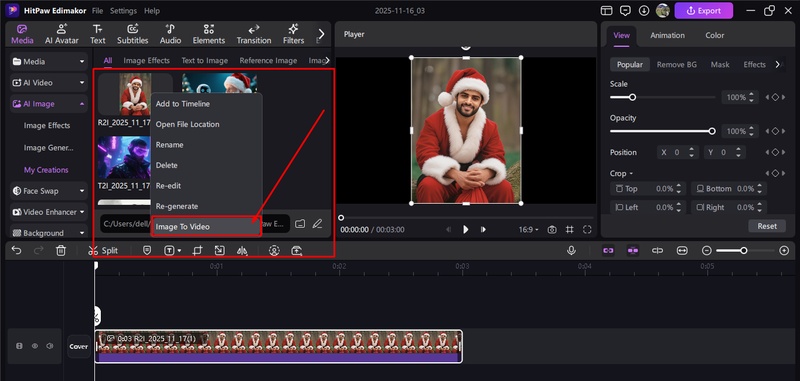
Task: Click the Reset button
Action: pyautogui.click(x=767, y=225)
